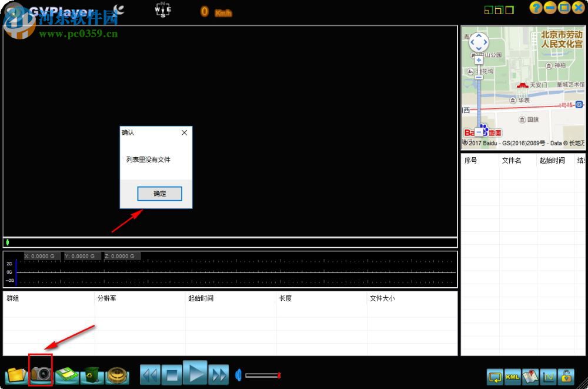
Task: Click the compass icon in the top bar
Action: (x=162, y=10)
